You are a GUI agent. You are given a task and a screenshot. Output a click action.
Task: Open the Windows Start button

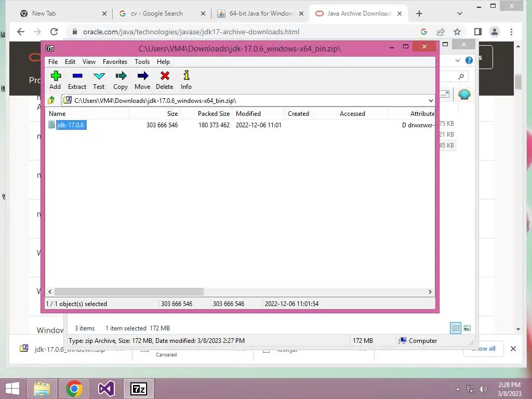pos(12,389)
